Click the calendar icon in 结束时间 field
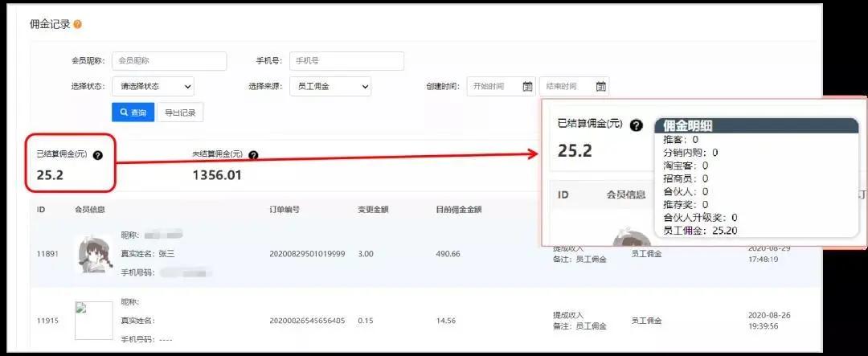Image resolution: width=868 pixels, height=356 pixels. coord(600,86)
